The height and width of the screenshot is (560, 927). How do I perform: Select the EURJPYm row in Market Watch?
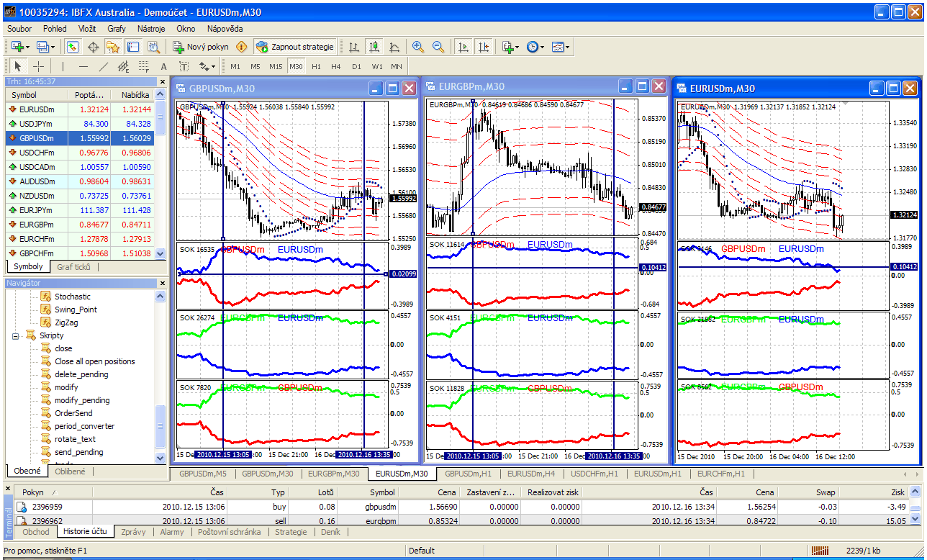81,210
